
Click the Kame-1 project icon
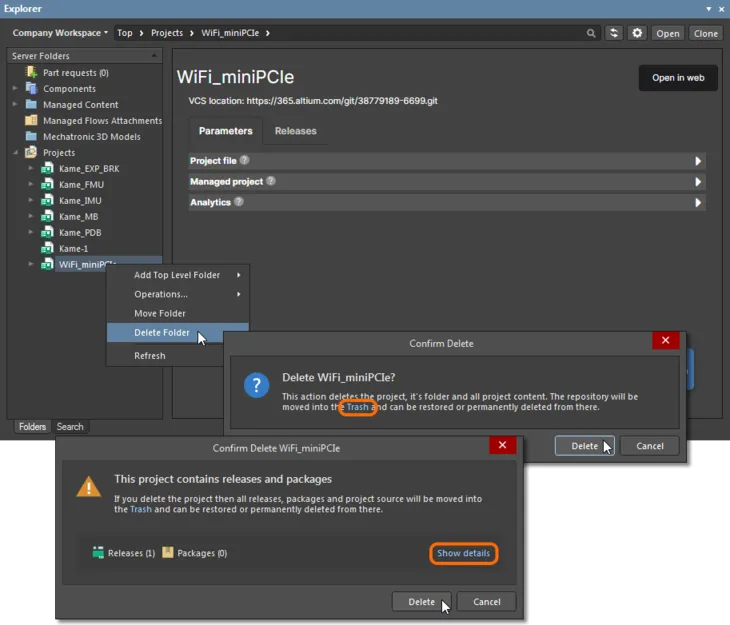coord(47,248)
